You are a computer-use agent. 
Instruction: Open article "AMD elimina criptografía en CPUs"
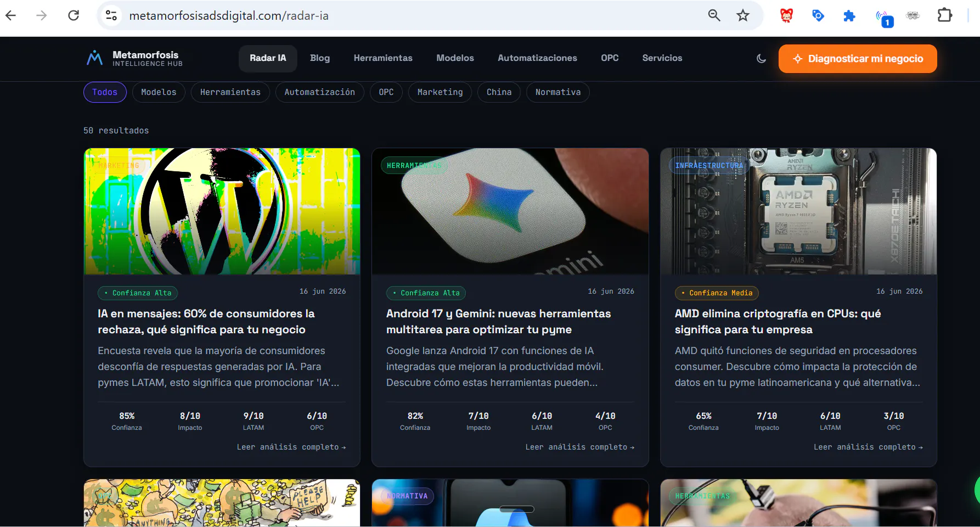tap(778, 322)
